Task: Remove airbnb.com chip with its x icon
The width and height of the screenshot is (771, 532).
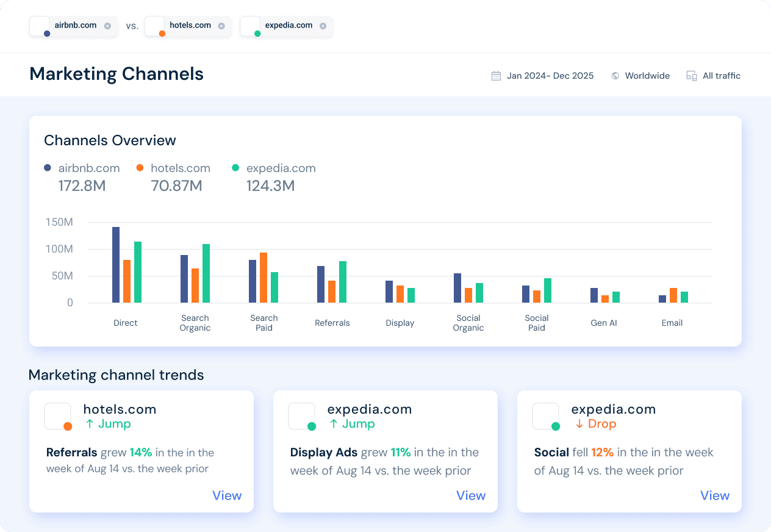Action: click(107, 26)
